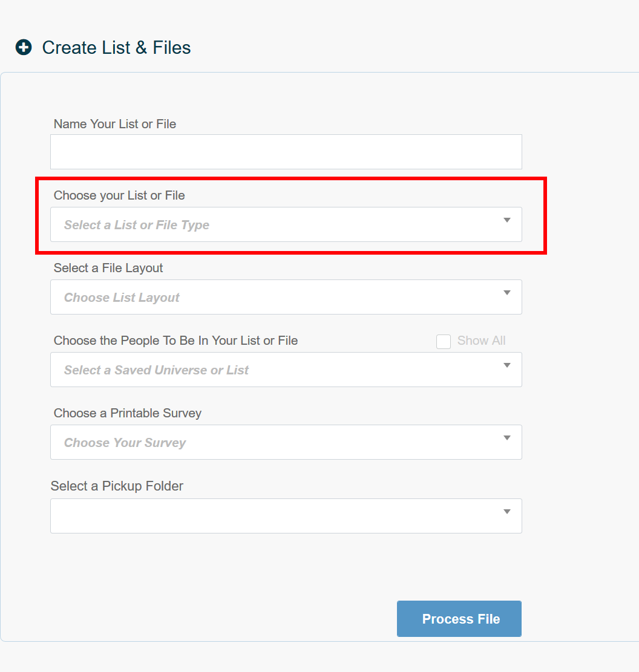Click the Create List & Files heading
The image size is (639, 672).
click(116, 47)
